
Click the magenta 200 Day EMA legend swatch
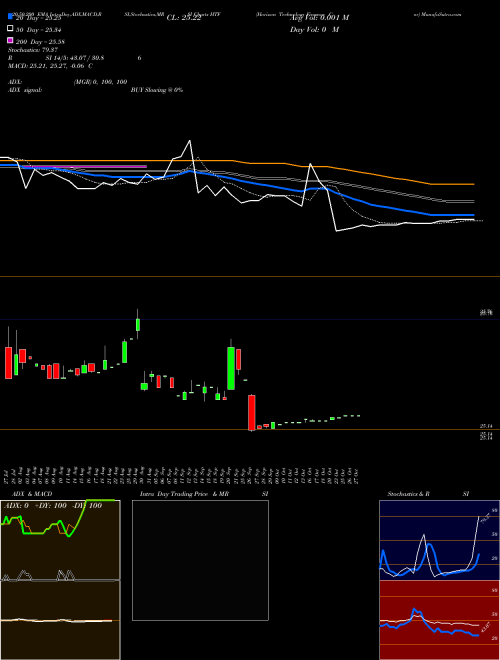click(11, 40)
